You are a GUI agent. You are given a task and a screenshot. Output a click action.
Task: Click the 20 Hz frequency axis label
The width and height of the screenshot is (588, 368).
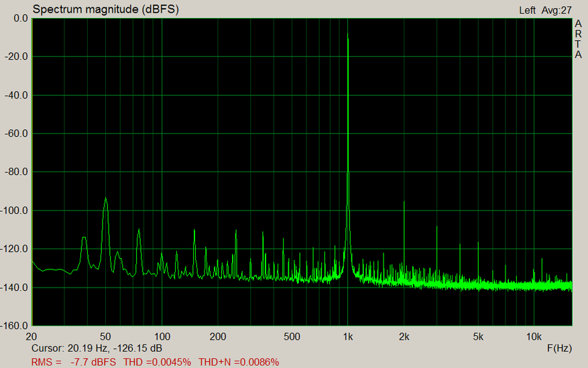pos(32,336)
